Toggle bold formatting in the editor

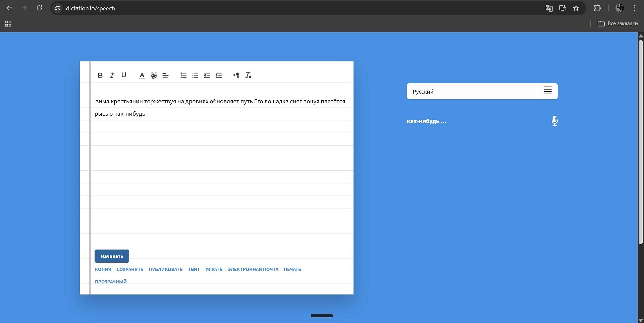click(x=100, y=75)
